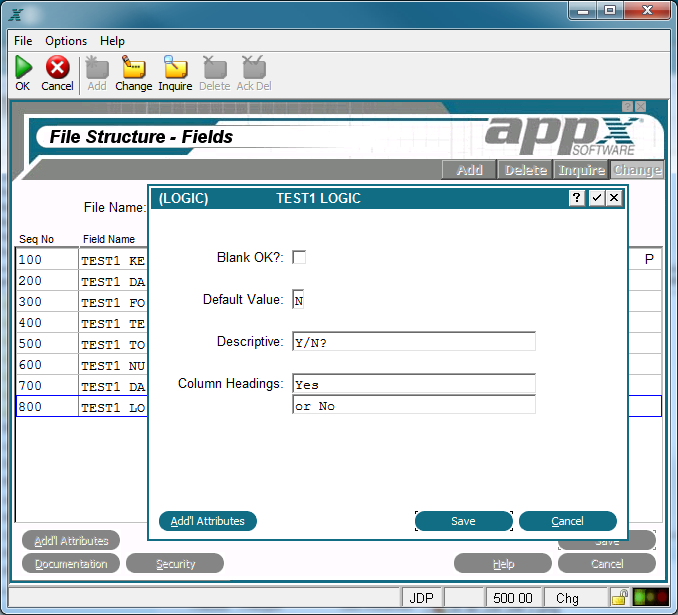Click Save in the LOGIC dialog
Image resolution: width=678 pixels, height=615 pixels.
(464, 521)
